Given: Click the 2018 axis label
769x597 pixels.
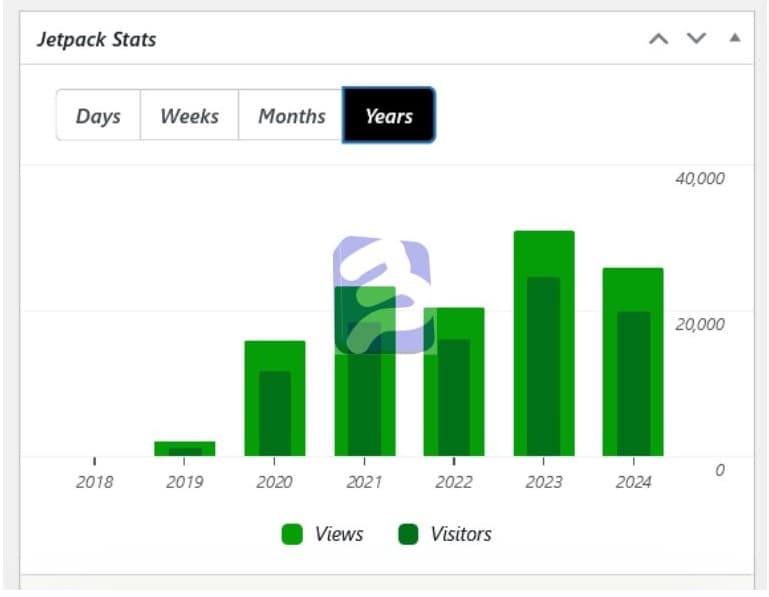Looking at the screenshot, I should tap(94, 482).
